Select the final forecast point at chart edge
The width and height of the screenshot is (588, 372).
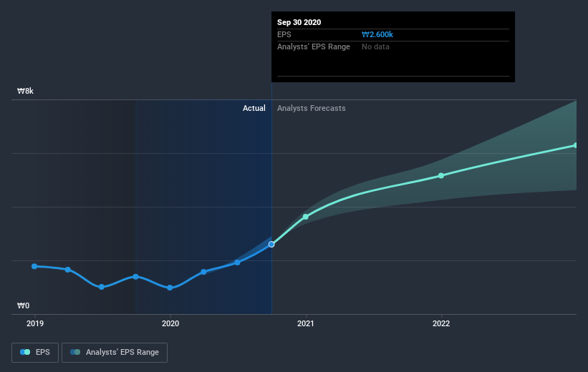[x=575, y=145]
